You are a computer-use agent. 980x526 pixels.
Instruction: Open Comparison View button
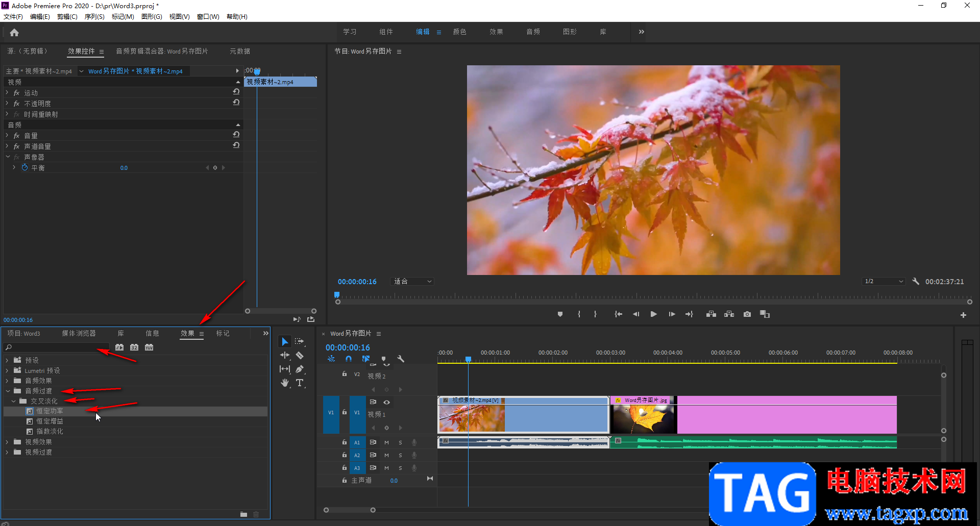coord(765,314)
